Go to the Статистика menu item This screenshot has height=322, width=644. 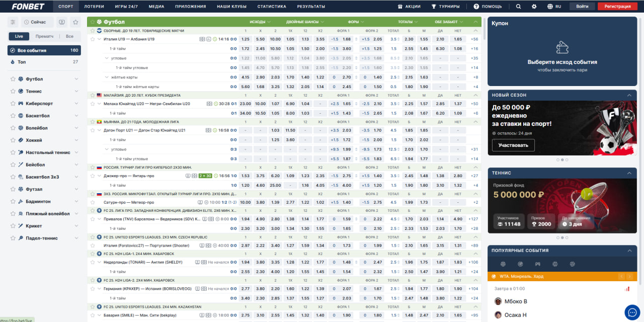click(272, 7)
